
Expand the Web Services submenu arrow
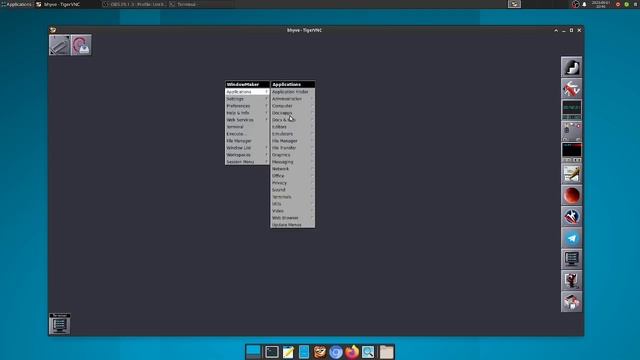coord(267,120)
